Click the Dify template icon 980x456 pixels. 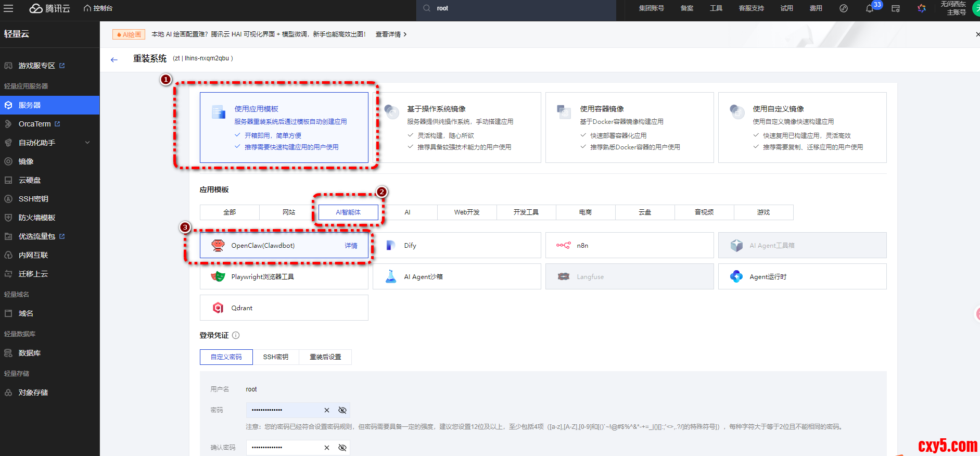click(390, 246)
